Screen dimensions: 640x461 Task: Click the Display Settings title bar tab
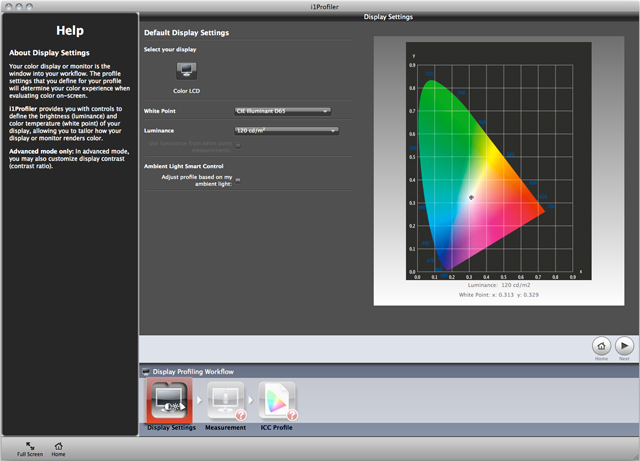(x=388, y=17)
